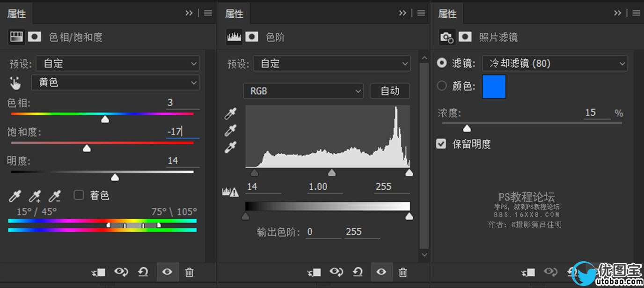Click the clip to layer icon in Levels panel
This screenshot has height=288, width=644.
(x=314, y=272)
